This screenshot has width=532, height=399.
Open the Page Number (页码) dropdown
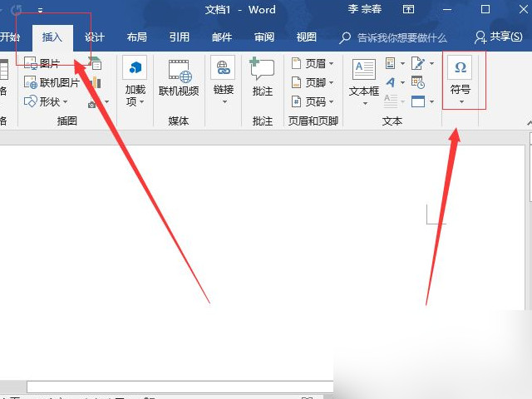coord(313,101)
